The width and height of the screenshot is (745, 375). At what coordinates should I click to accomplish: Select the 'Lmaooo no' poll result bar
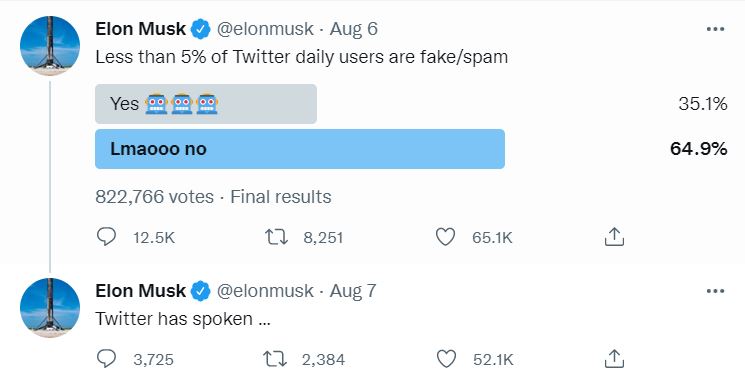coord(300,149)
